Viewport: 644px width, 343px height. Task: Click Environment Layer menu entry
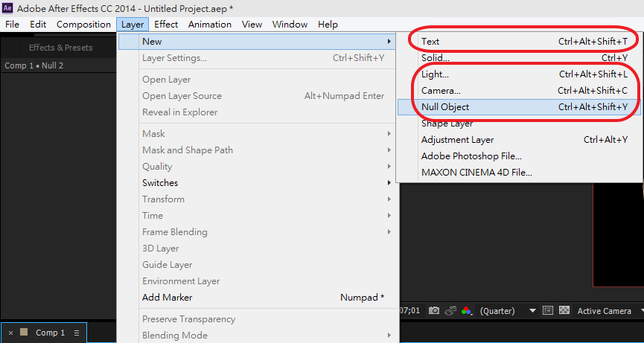[257, 281]
